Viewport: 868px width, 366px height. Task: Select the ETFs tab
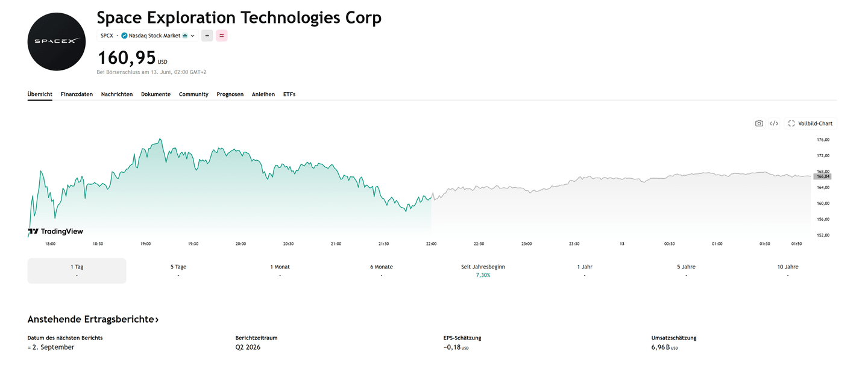tap(289, 95)
